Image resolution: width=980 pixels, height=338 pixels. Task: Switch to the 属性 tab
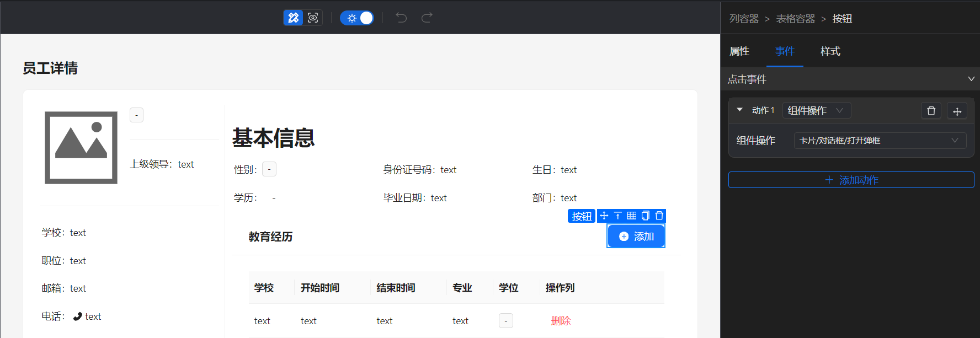(739, 51)
